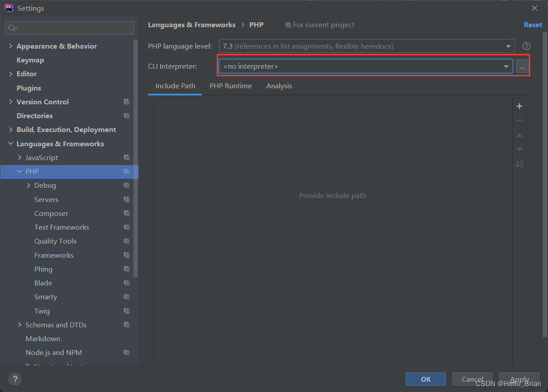Expand Appearance & Behavior section
This screenshot has width=548, height=392.
click(11, 46)
